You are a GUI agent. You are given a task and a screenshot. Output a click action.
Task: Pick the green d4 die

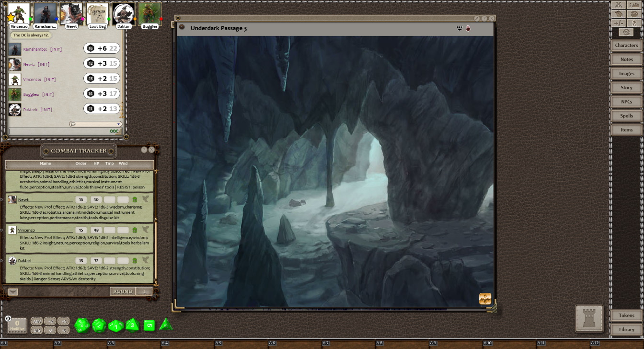[x=166, y=325]
